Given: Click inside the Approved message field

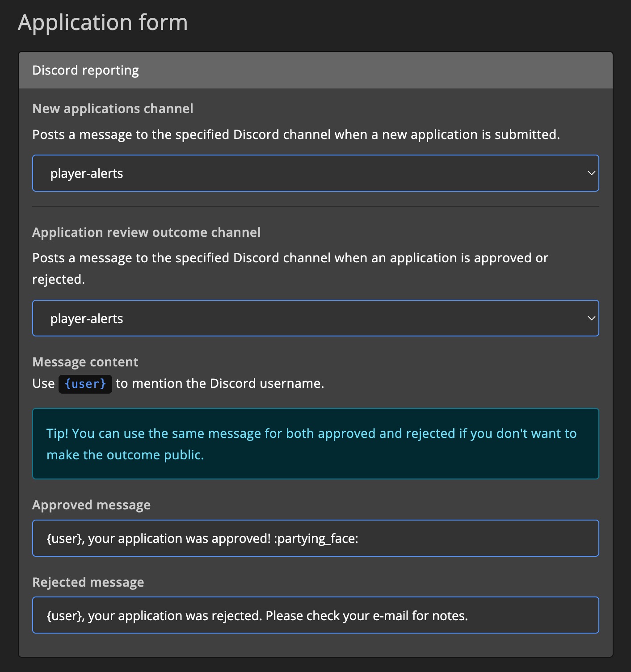Looking at the screenshot, I should 315,538.
